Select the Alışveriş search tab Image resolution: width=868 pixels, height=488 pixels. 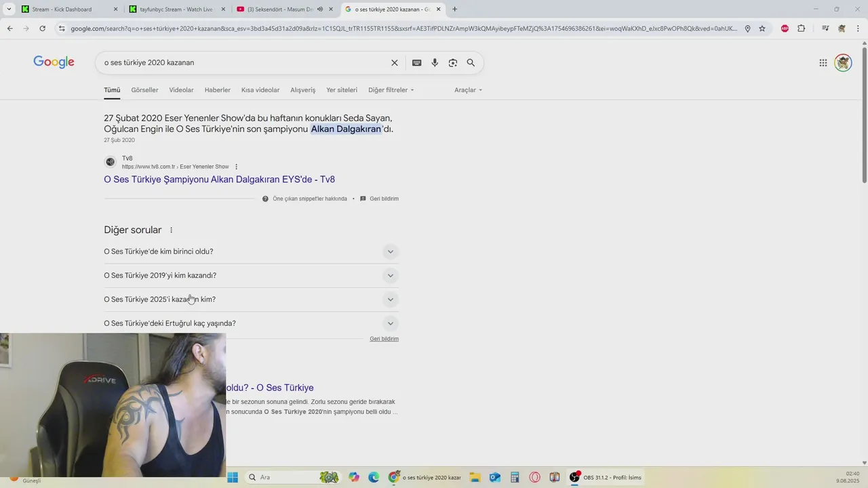point(303,89)
